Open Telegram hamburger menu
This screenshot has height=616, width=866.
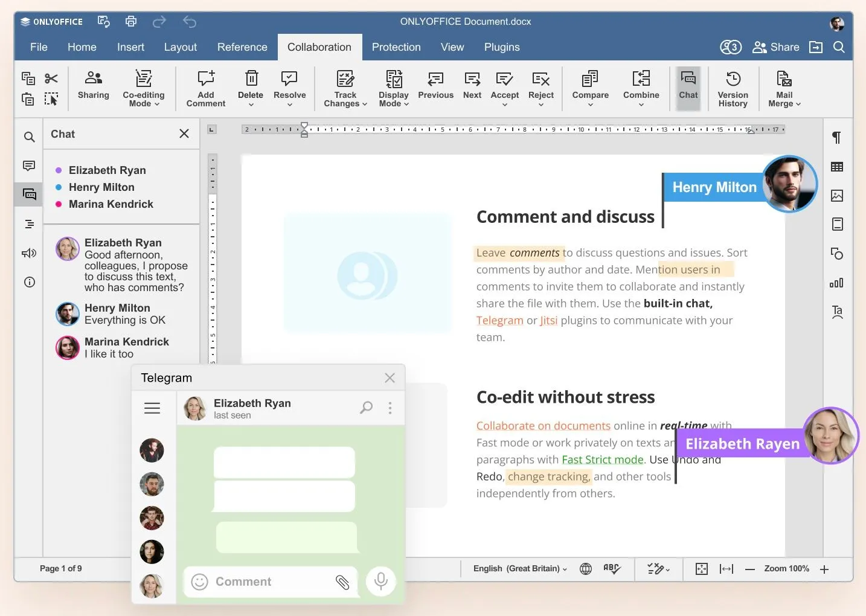(152, 408)
